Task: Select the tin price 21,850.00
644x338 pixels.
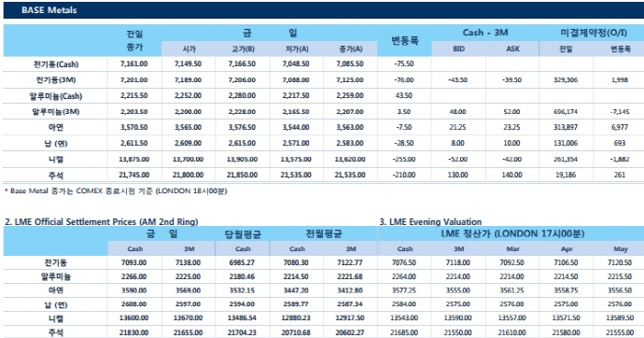Action: pyautogui.click(x=242, y=175)
